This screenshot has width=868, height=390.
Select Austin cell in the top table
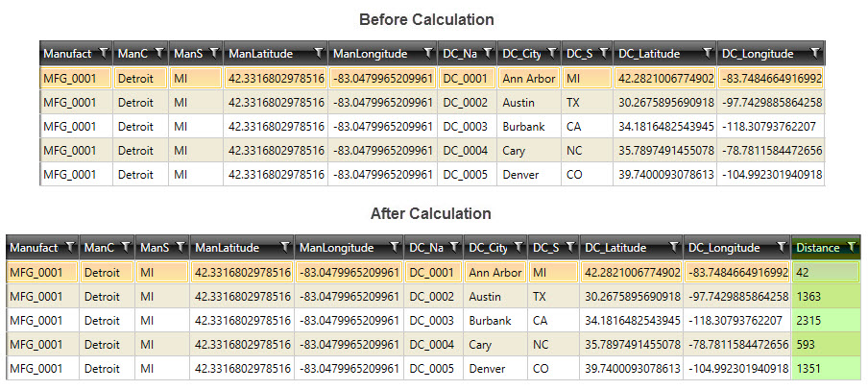point(529,103)
